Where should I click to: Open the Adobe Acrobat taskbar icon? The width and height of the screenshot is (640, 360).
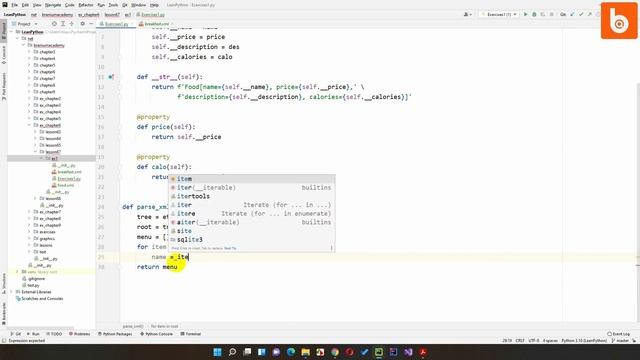point(423,352)
